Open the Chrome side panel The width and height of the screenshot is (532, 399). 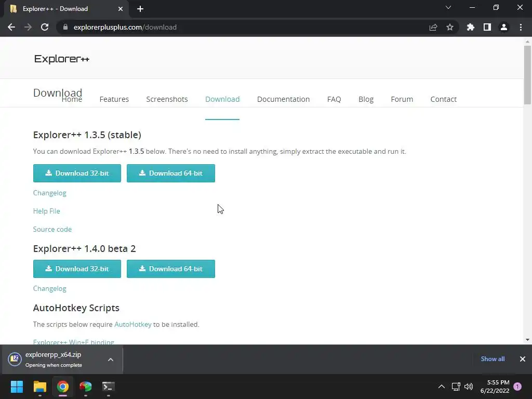pyautogui.click(x=487, y=27)
